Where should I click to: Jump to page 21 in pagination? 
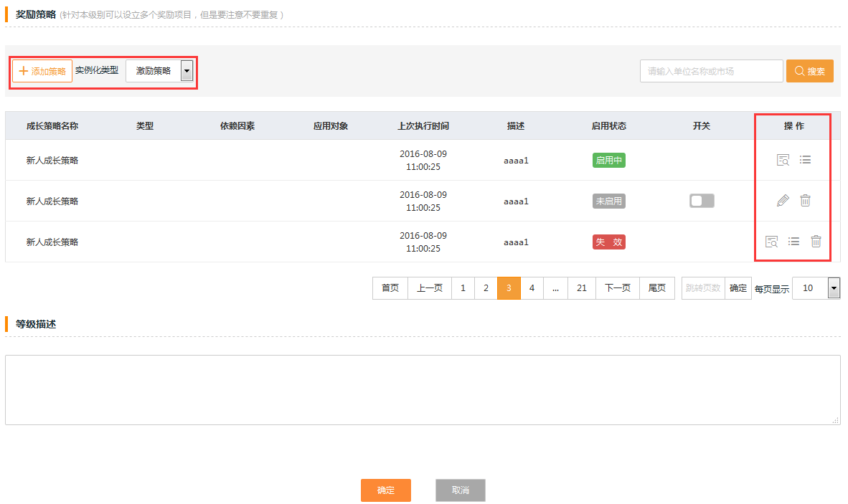coord(582,288)
